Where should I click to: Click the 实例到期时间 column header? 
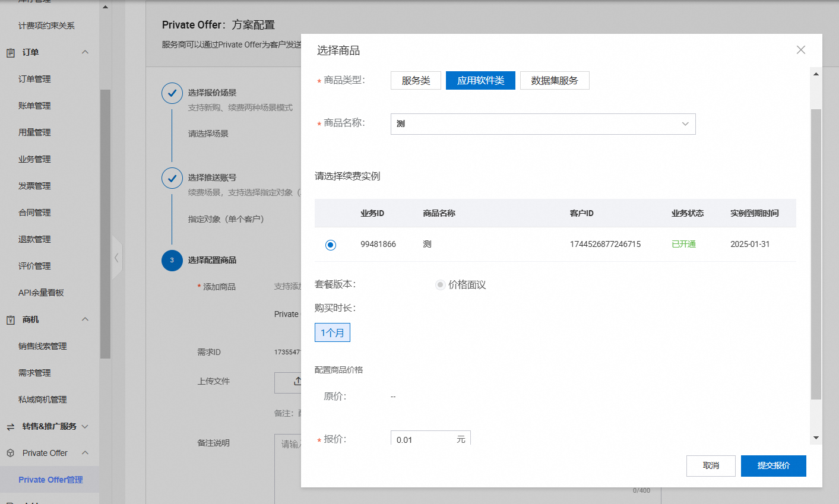(754, 213)
